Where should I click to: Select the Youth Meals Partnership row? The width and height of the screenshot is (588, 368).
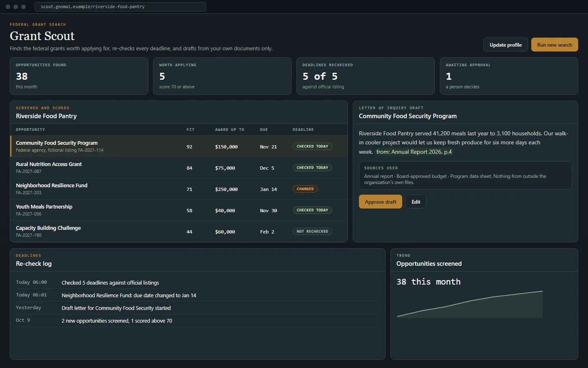click(179, 210)
